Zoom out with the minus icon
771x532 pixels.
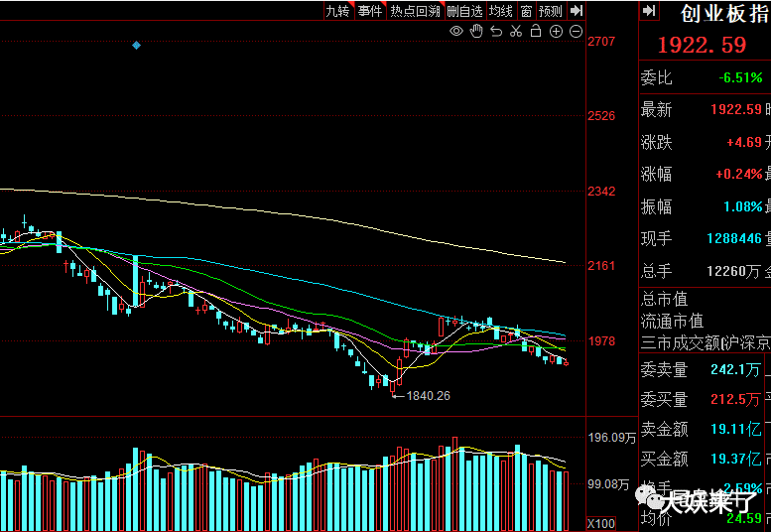tap(576, 32)
